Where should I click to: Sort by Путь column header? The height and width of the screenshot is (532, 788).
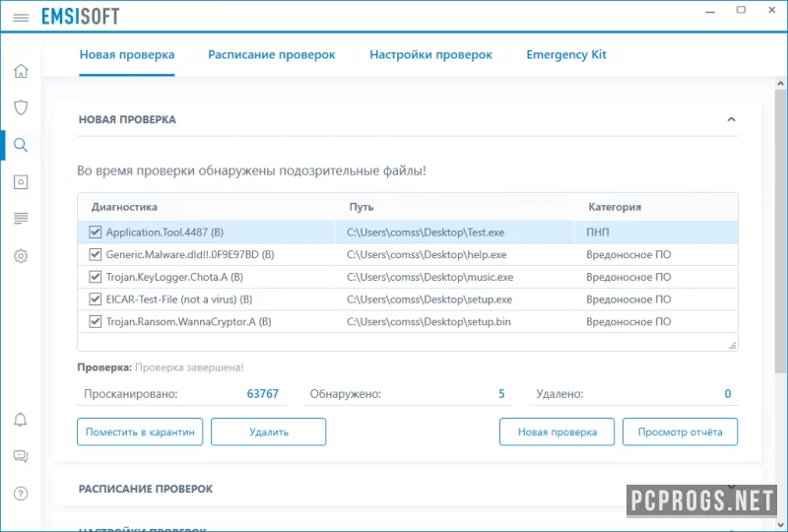pyautogui.click(x=361, y=207)
